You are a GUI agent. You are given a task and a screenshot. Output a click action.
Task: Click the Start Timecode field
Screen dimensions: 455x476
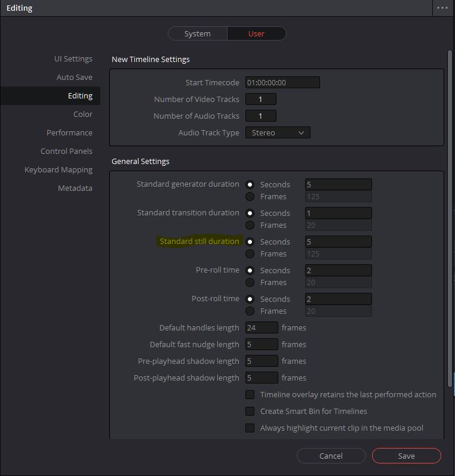(x=282, y=82)
